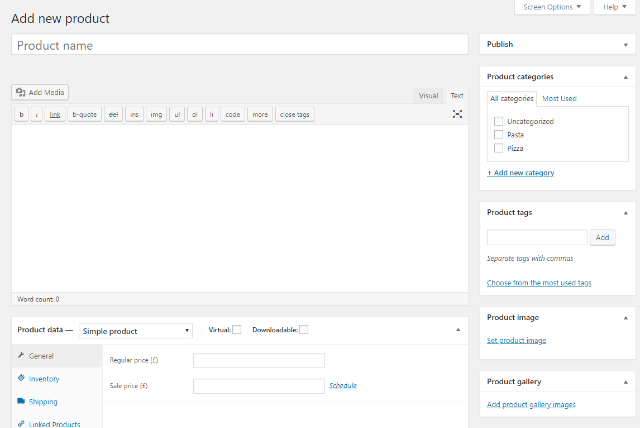
Task: Click the del toolbar button
Action: 113,115
